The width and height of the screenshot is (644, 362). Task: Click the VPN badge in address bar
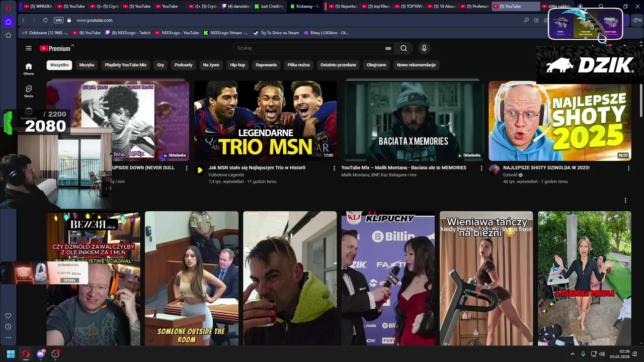[58, 20]
